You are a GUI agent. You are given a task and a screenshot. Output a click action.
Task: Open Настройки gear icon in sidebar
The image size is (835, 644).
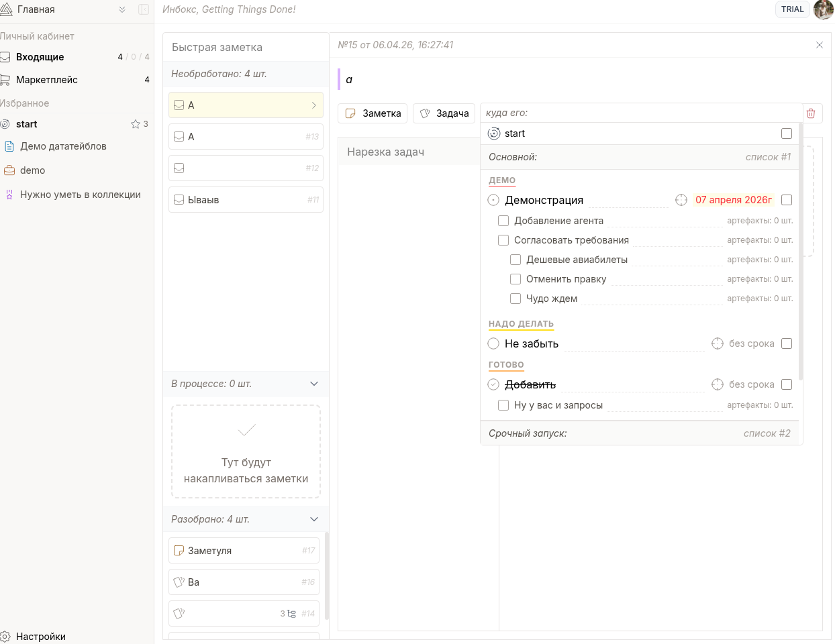click(5, 637)
